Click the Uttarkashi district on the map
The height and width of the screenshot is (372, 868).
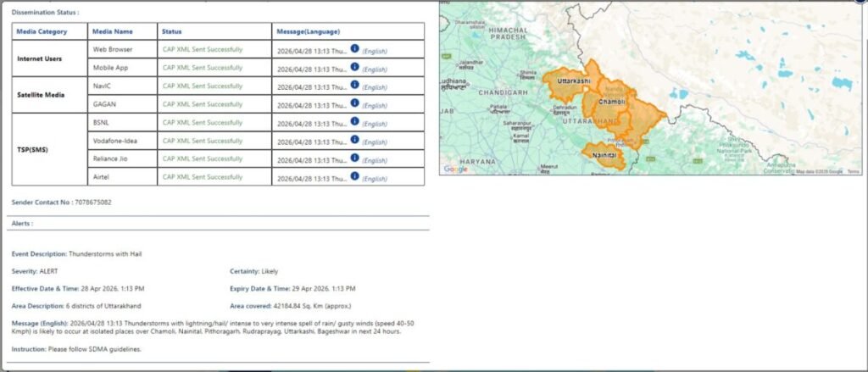pos(568,81)
